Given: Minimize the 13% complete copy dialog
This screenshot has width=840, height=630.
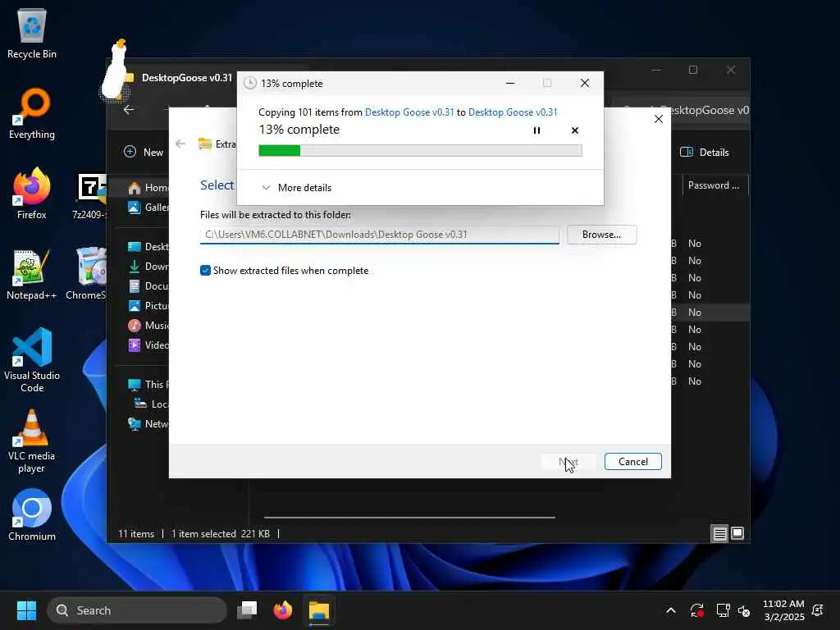Looking at the screenshot, I should pos(510,83).
